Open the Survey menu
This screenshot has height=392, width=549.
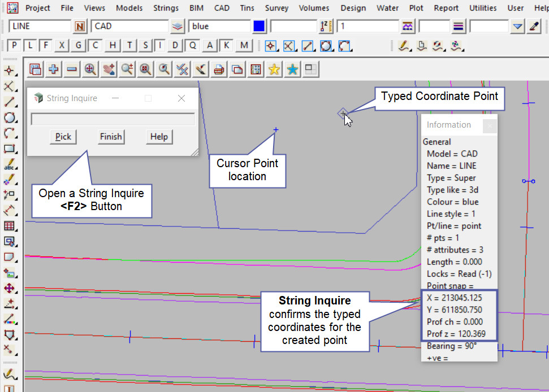(277, 8)
